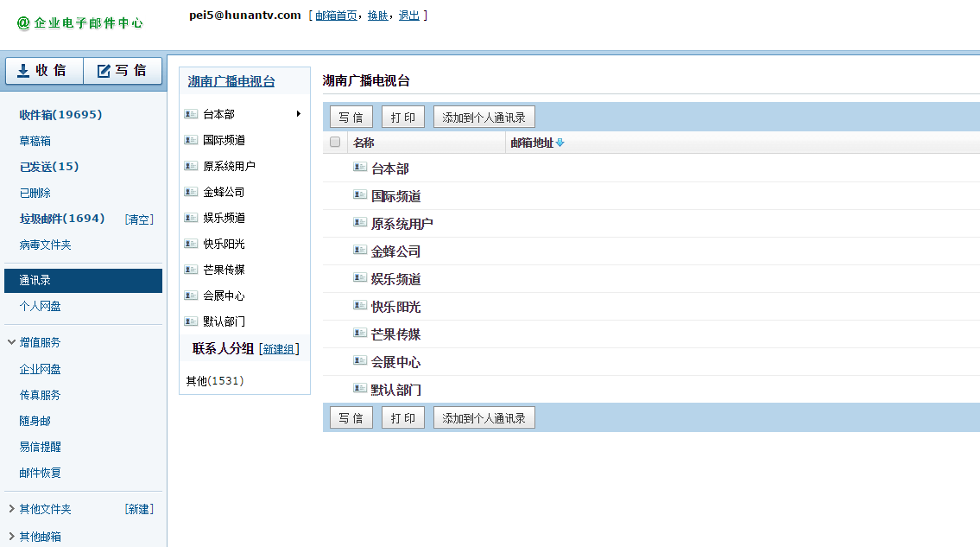Click the 收信 button to receive mail
980x547 pixels.
(x=44, y=71)
